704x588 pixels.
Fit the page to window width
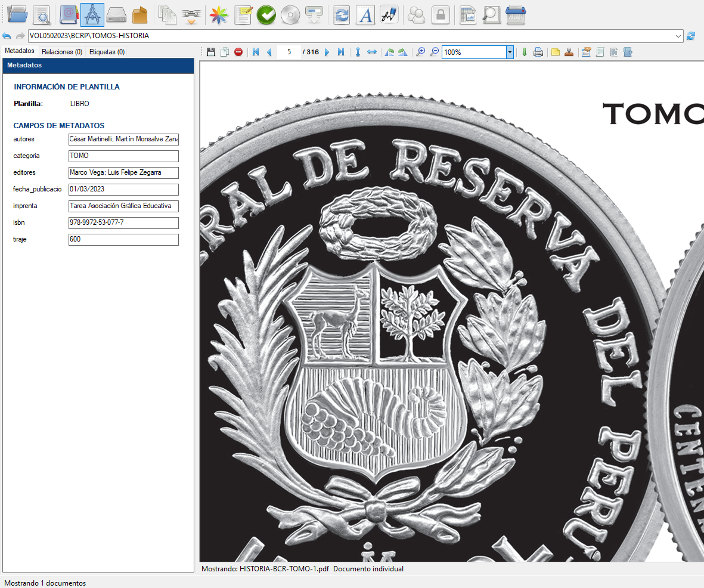[x=371, y=52]
